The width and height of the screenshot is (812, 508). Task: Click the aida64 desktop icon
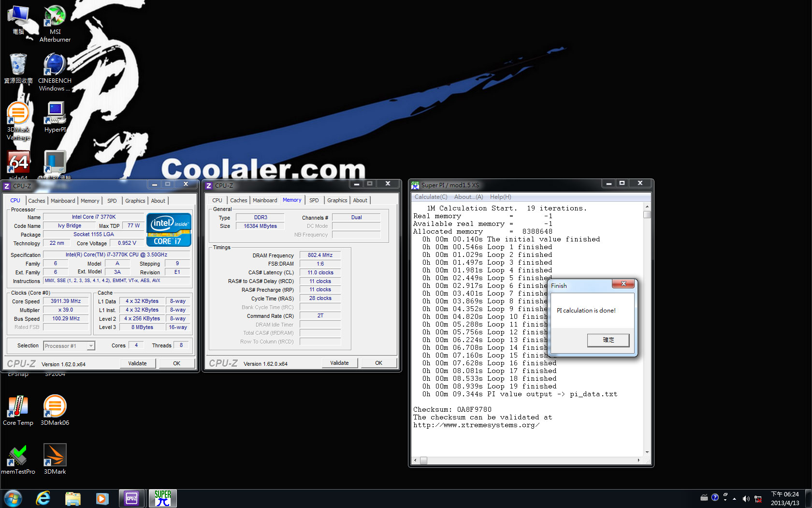tap(18, 164)
